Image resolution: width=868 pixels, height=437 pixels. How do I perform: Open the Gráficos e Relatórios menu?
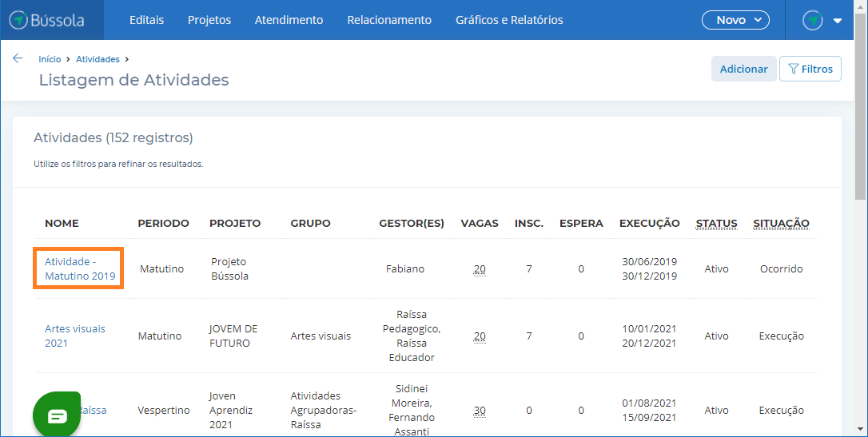[x=509, y=20]
